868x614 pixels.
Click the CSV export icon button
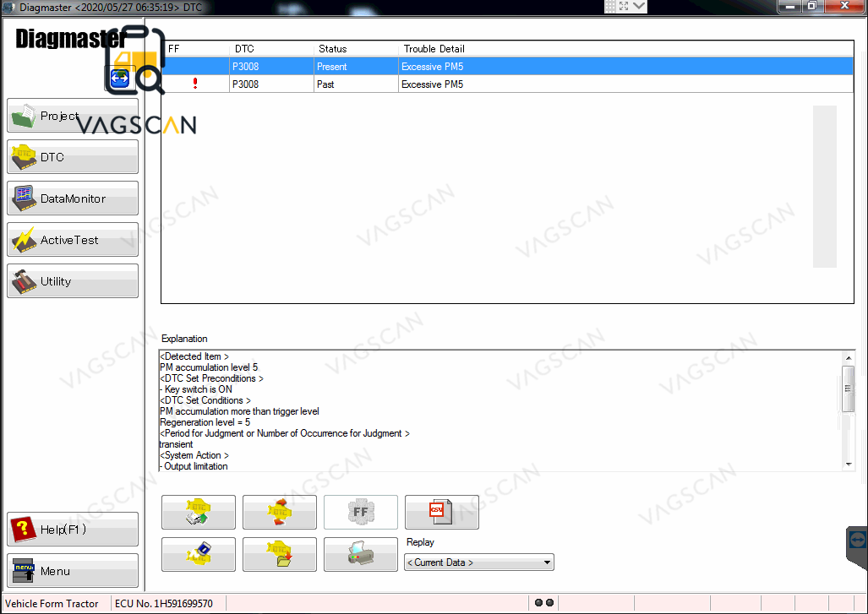pos(441,513)
